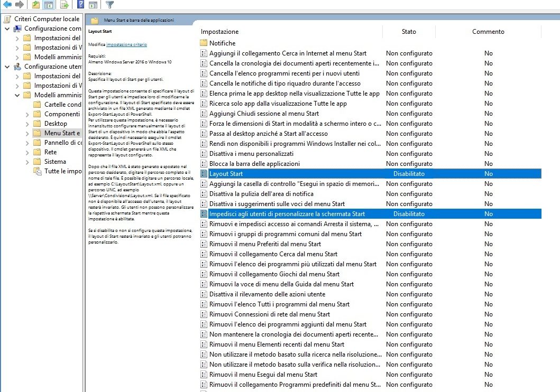Image resolution: width=560 pixels, height=392 pixels.
Task: Select 'Blocca la barra delle applicazioni' policy
Action: point(254,164)
